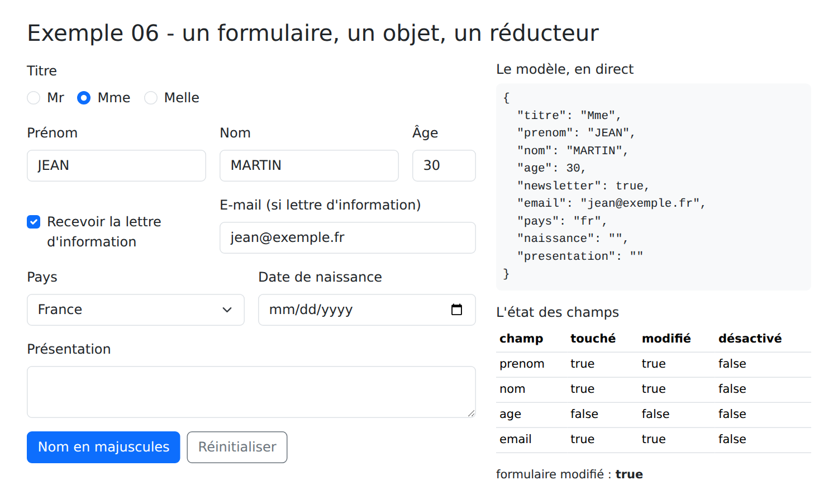Click the "L'état des champs" heading

click(x=558, y=312)
